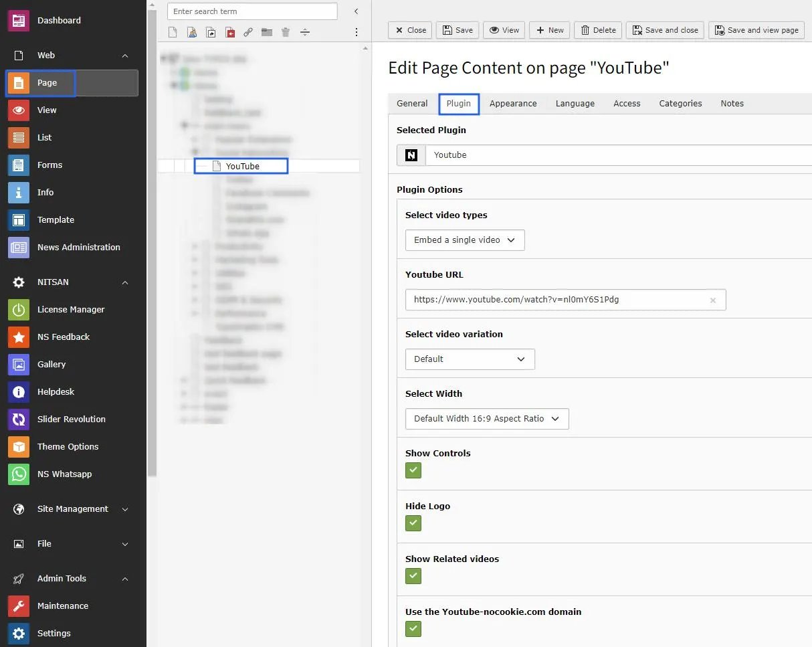Open the Template module
The width and height of the screenshot is (812, 647).
(73, 220)
